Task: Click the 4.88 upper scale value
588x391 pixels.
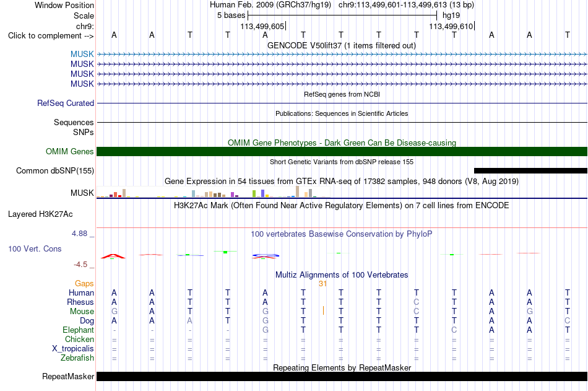Action: click(x=79, y=233)
